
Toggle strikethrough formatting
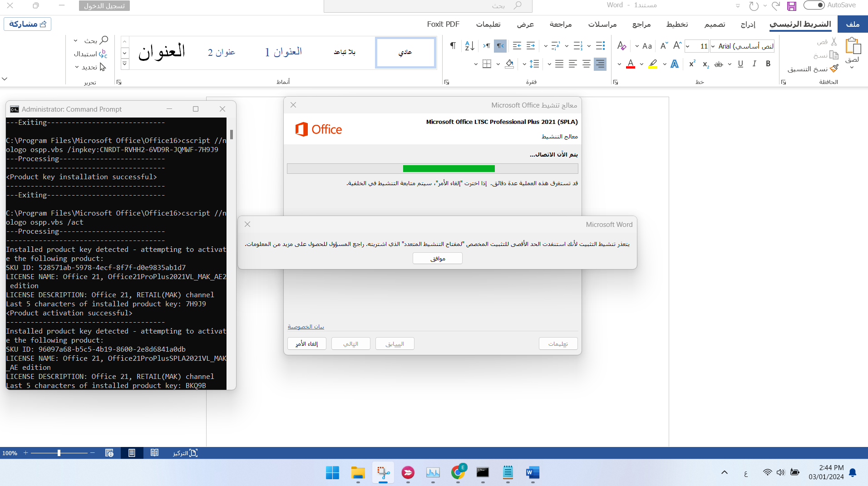pos(719,64)
